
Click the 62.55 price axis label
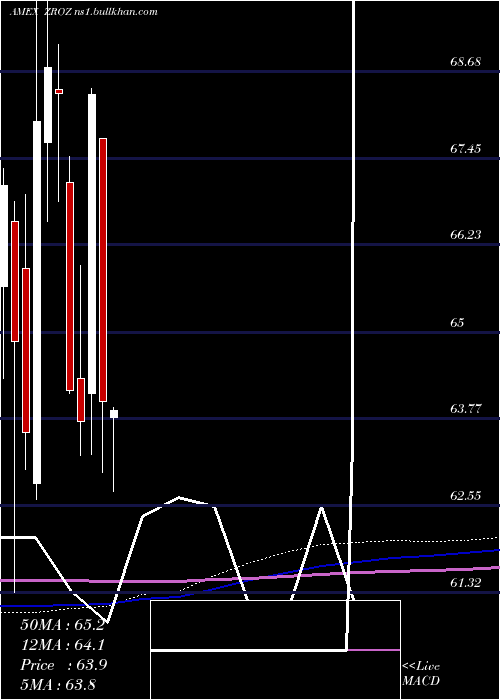pos(465,496)
